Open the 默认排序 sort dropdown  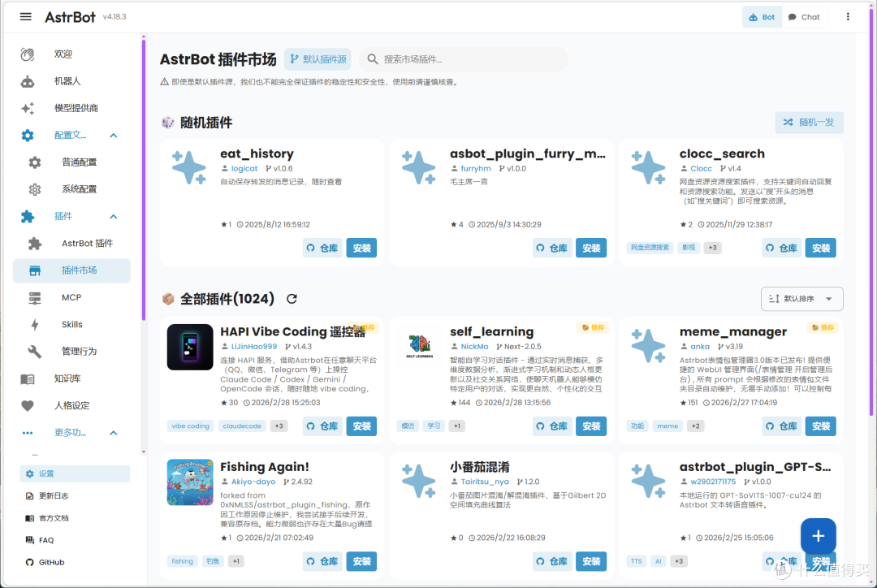[x=801, y=299]
